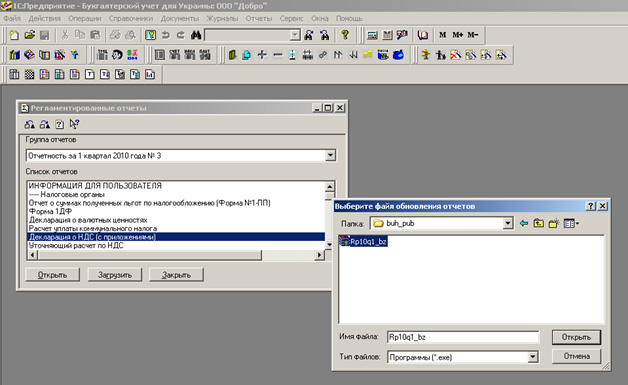This screenshot has height=385, width=628.
Task: Click the open book icon
Action: (x=423, y=35)
